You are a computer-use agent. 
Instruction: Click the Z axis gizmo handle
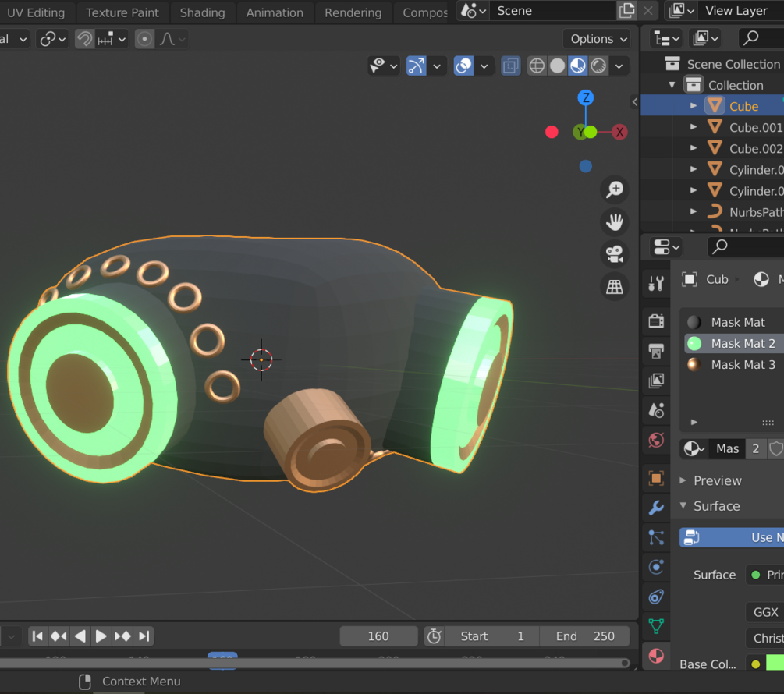(586, 97)
